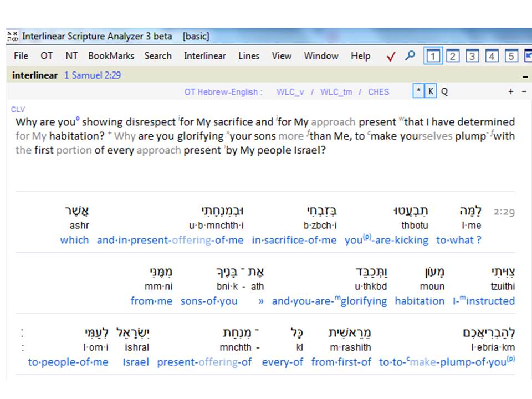
Task: Click the gloss 'from·me'
Action: coord(151,301)
